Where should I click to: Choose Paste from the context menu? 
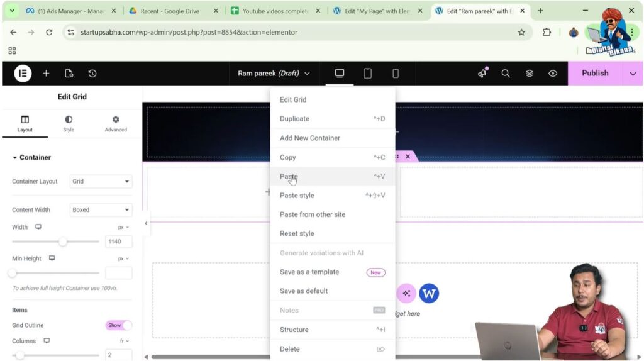[x=289, y=177]
